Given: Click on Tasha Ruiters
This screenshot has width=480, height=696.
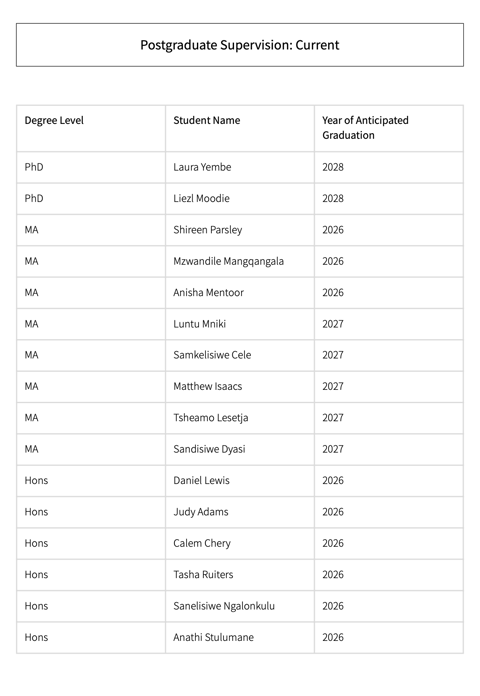Looking at the screenshot, I should coord(203,575).
